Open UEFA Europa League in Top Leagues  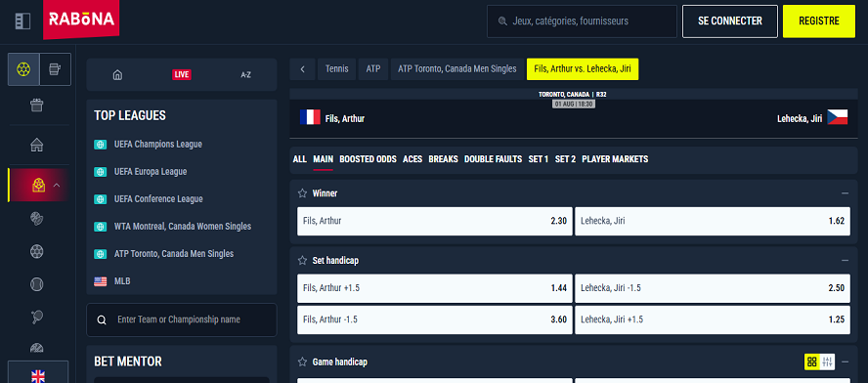[x=150, y=172]
